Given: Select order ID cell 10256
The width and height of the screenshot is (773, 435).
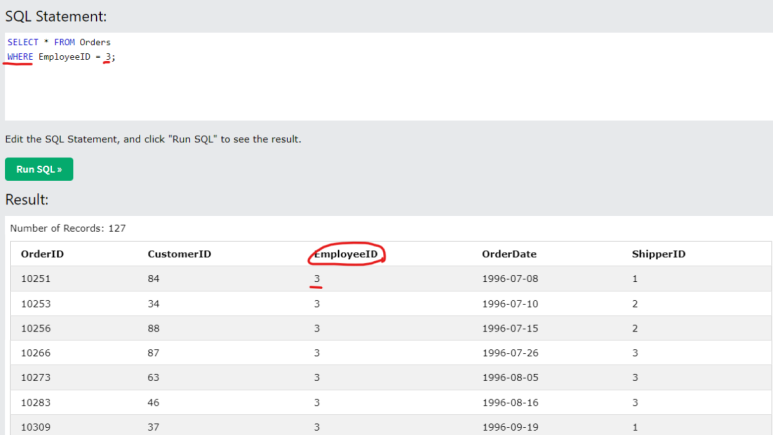Looking at the screenshot, I should 35,328.
